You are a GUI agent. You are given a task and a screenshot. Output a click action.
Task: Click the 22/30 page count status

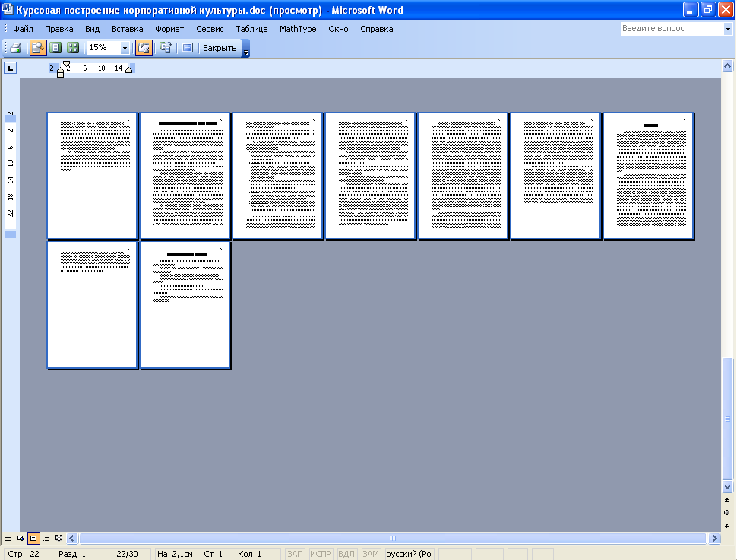128,554
